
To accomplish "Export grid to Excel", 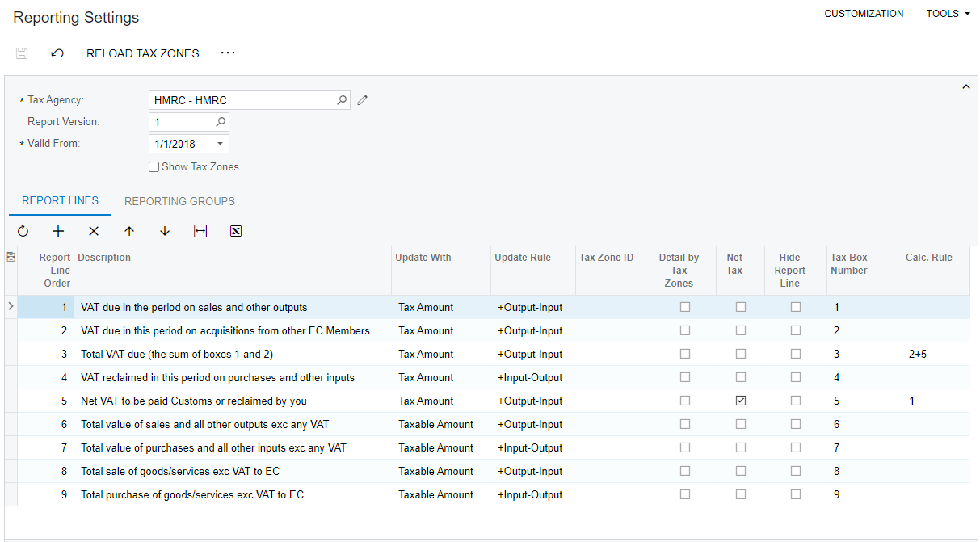I will tap(236, 231).
